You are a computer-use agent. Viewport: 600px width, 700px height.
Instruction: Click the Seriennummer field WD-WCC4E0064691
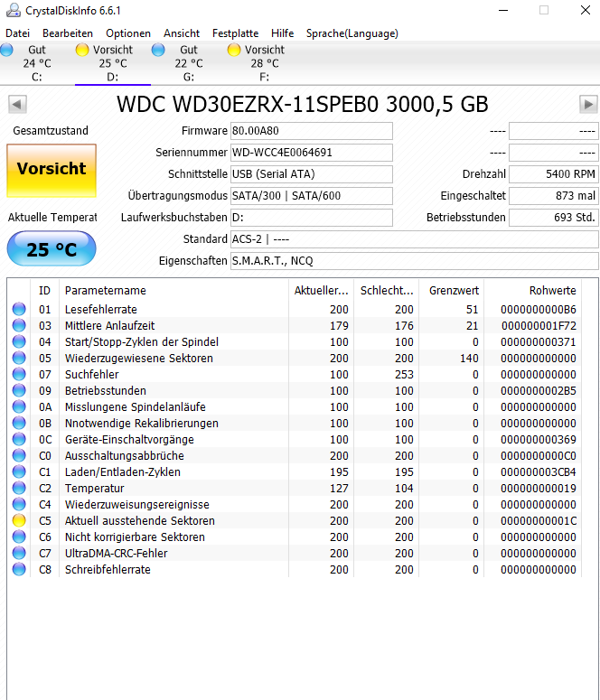pos(312,153)
